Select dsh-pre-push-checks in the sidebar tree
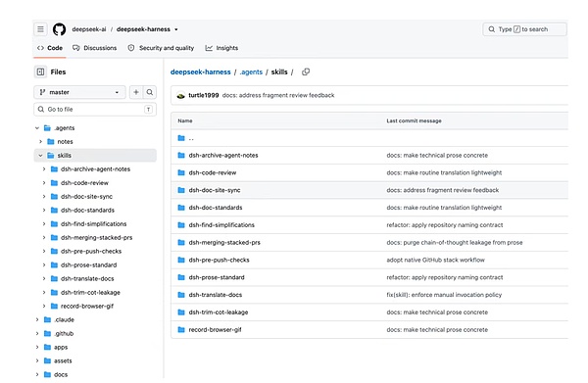 [91, 251]
